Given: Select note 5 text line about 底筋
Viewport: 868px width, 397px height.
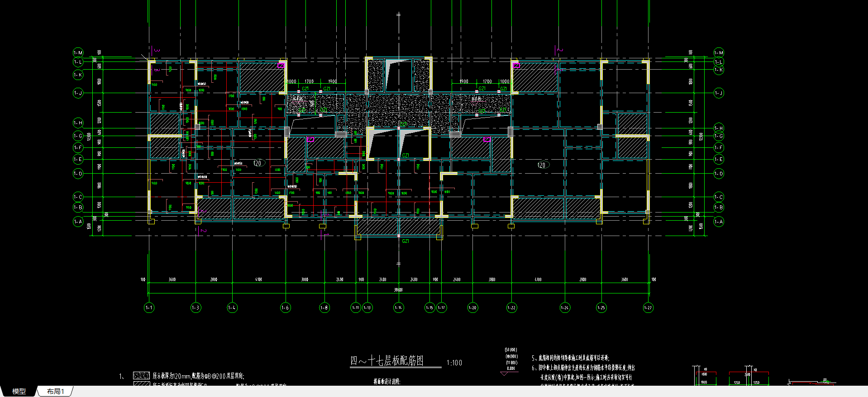Looking at the screenshot, I should tap(571, 358).
